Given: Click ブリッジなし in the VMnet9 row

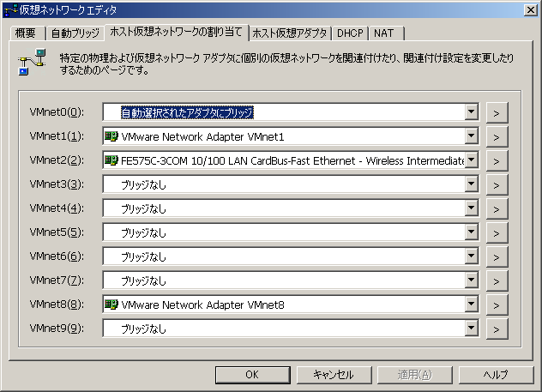Looking at the screenshot, I should (x=143, y=329).
